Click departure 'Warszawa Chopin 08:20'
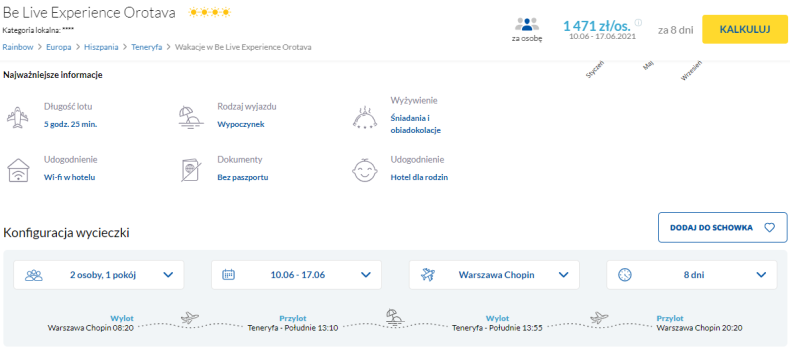Image resolution: width=790 pixels, height=360 pixels. 91,328
